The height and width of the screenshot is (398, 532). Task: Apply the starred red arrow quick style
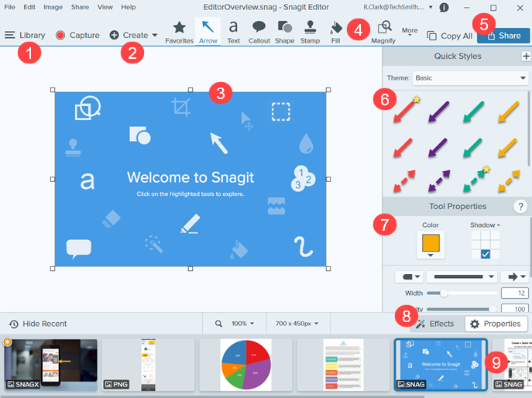tap(405, 111)
